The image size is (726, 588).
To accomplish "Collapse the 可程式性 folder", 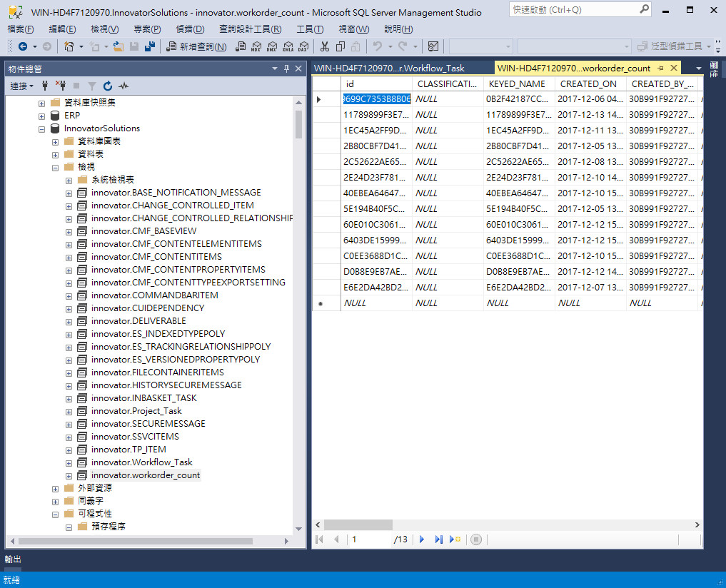I will click(56, 514).
